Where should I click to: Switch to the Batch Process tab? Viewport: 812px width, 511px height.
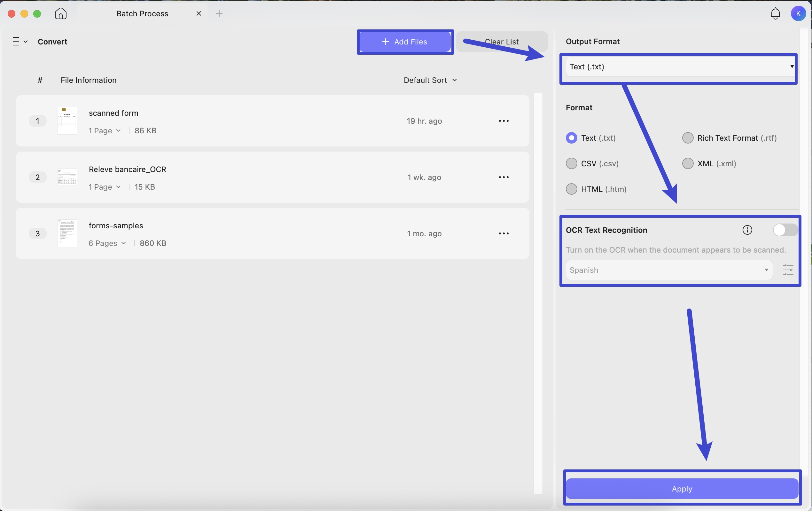pyautogui.click(x=142, y=13)
